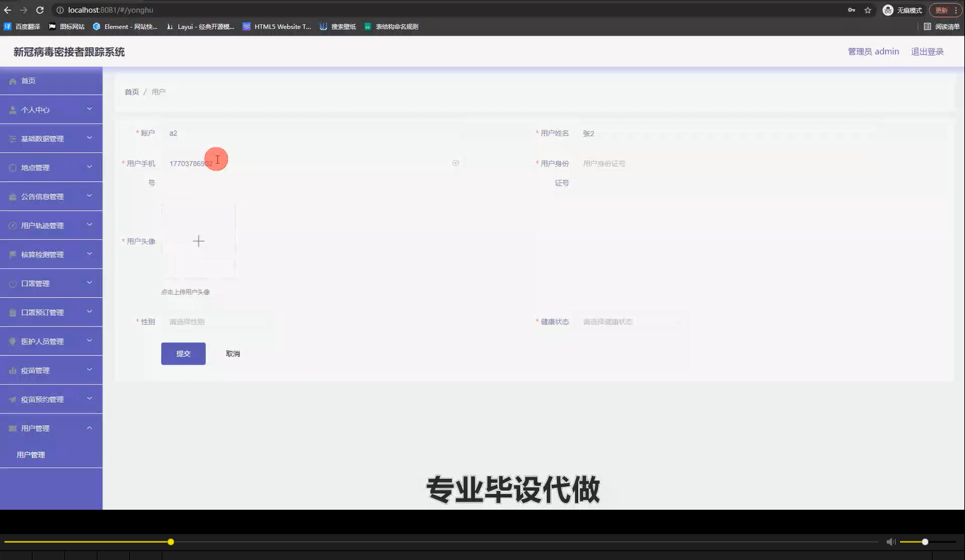This screenshot has width=965, height=560.
Task: Open the 性别 gender dropdown
Action: coord(216,322)
